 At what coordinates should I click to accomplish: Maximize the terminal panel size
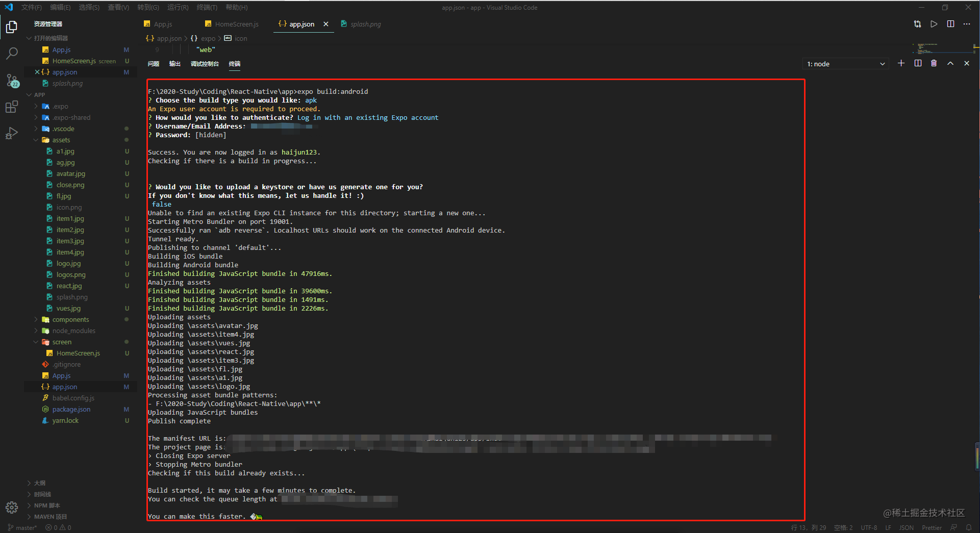(950, 63)
